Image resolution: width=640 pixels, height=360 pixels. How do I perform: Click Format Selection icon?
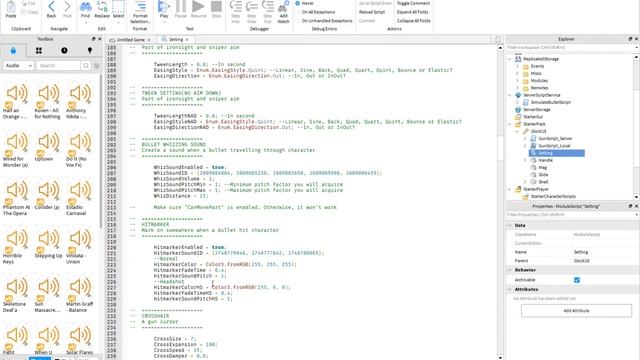[140, 12]
